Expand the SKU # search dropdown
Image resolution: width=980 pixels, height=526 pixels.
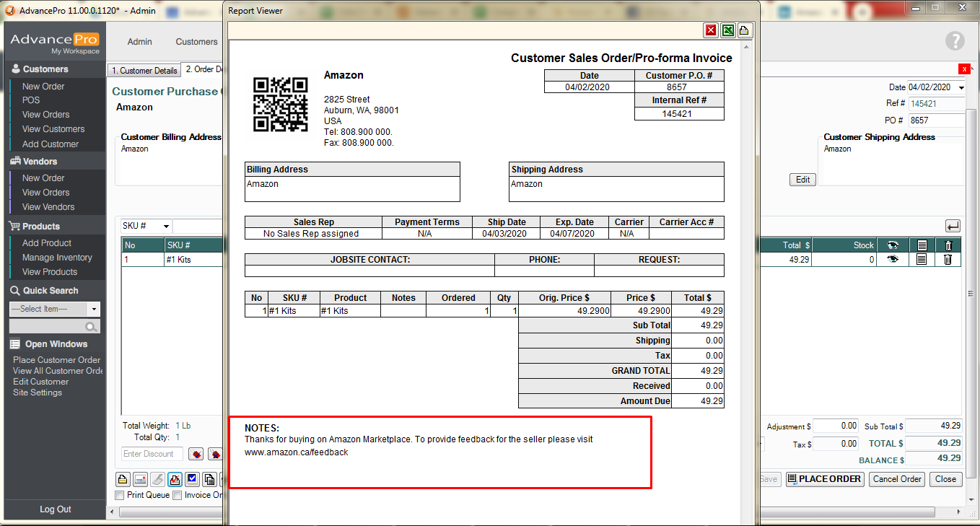tap(166, 227)
